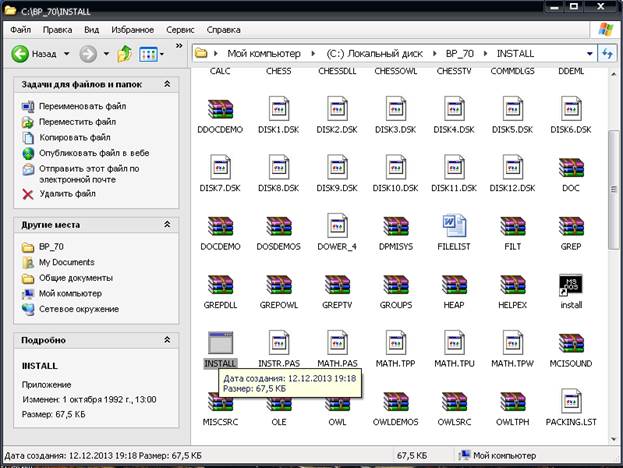Select the DOSDEMOS archive icon
Image resolution: width=623 pixels, height=468 pixels.
click(279, 226)
